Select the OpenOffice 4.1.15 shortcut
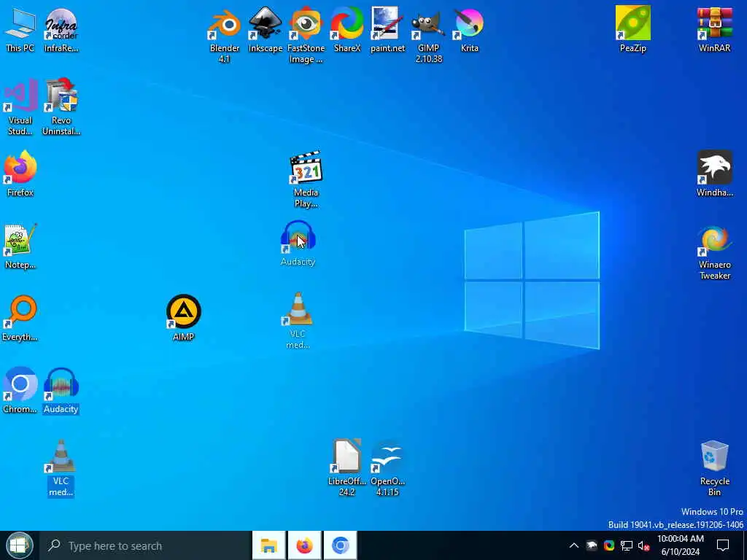Screen dimensions: 747x560 coord(388,468)
